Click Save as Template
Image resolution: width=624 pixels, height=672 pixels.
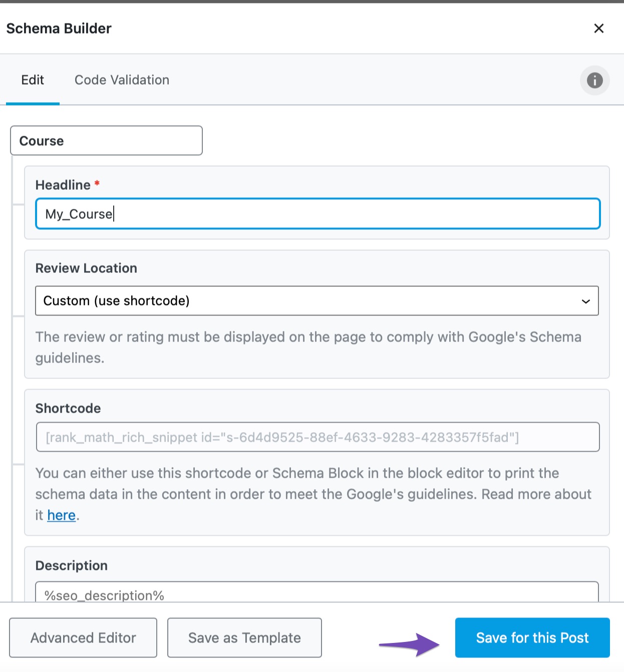[244, 637]
